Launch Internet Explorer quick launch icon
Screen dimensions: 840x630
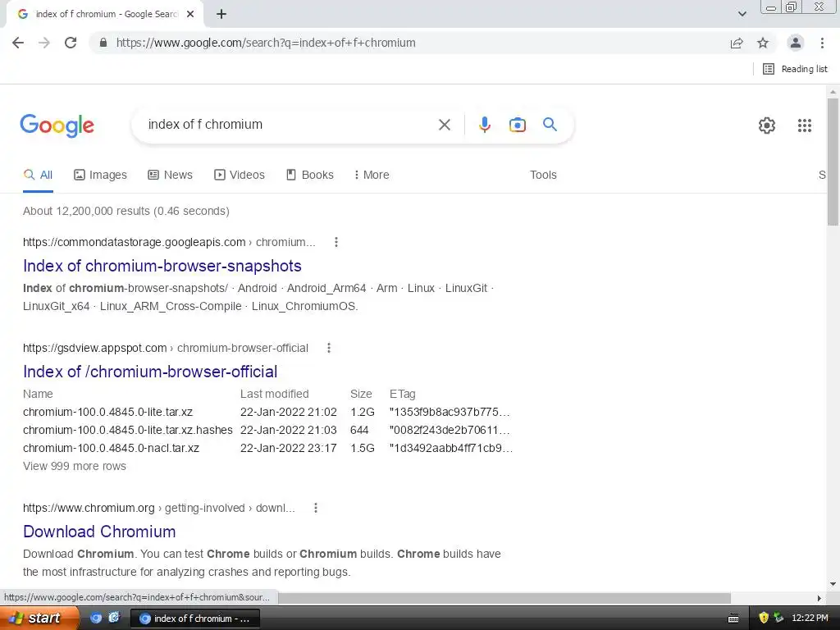(114, 618)
